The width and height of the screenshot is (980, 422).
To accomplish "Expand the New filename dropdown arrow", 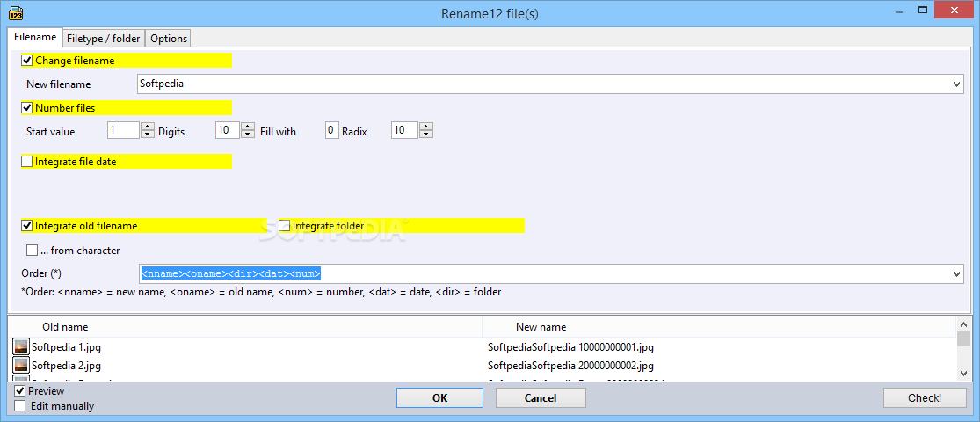I will [x=957, y=84].
